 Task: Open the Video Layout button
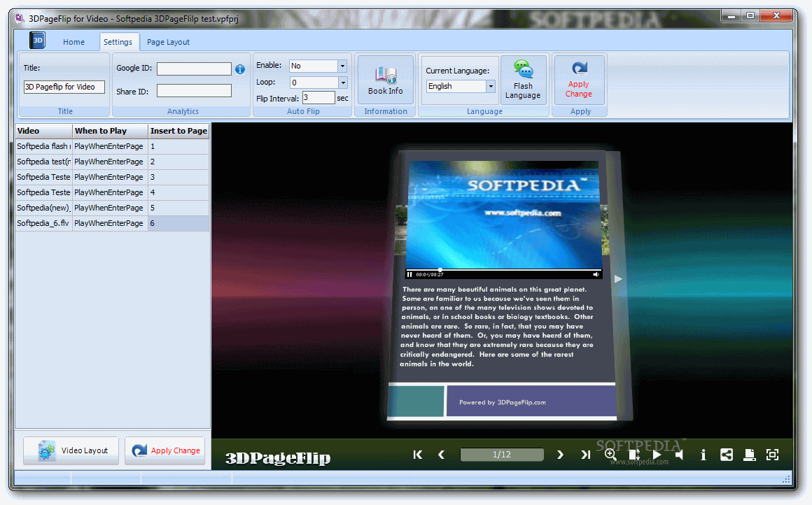tap(71, 450)
